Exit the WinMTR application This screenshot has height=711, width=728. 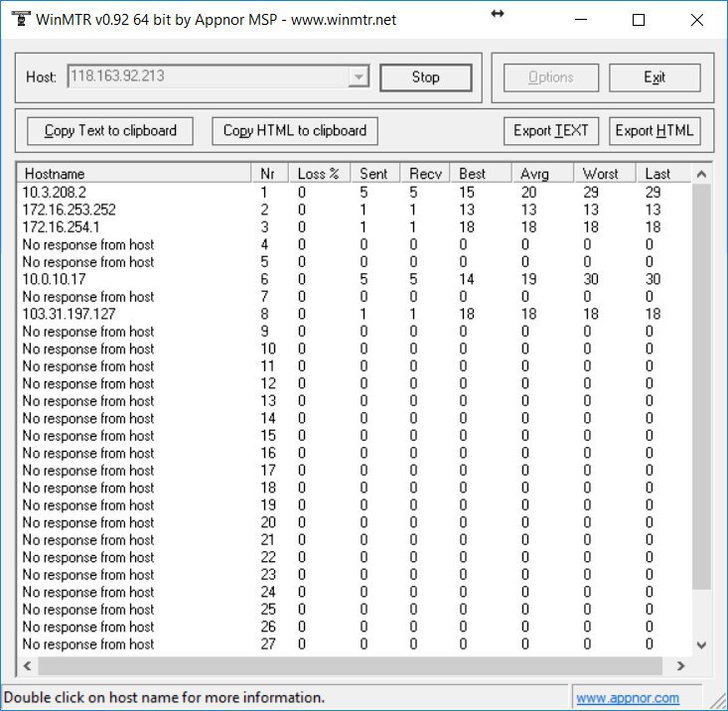coord(655,77)
